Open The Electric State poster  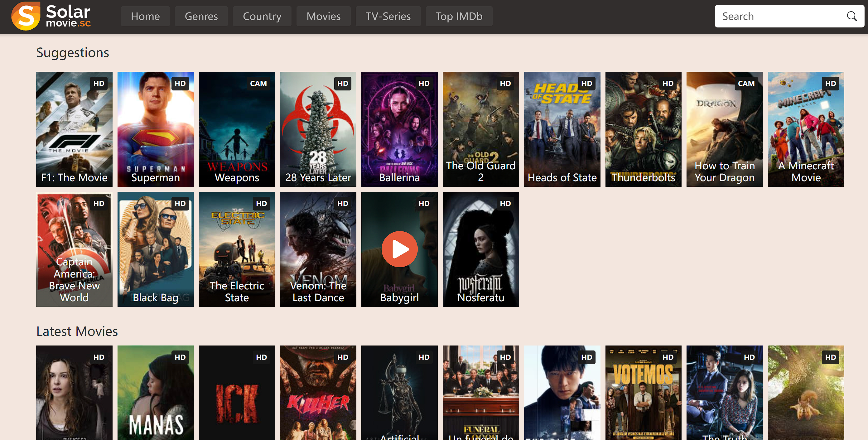pyautogui.click(x=237, y=249)
